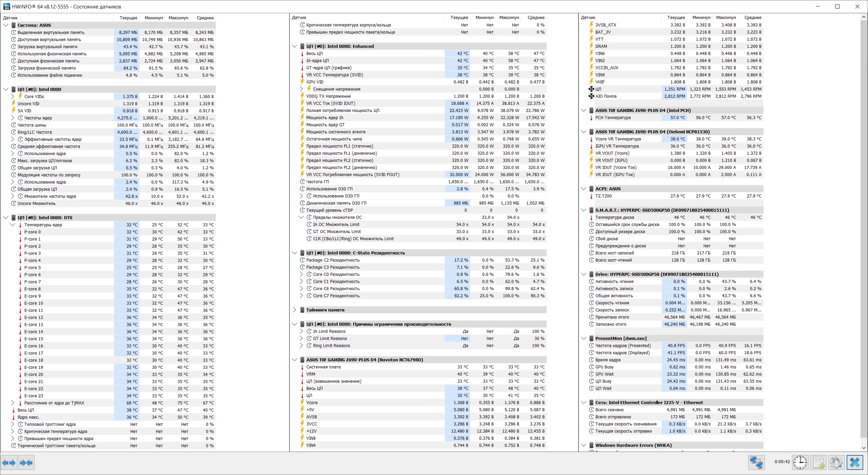Select the P-core 0 temperature row

[x=33, y=232]
